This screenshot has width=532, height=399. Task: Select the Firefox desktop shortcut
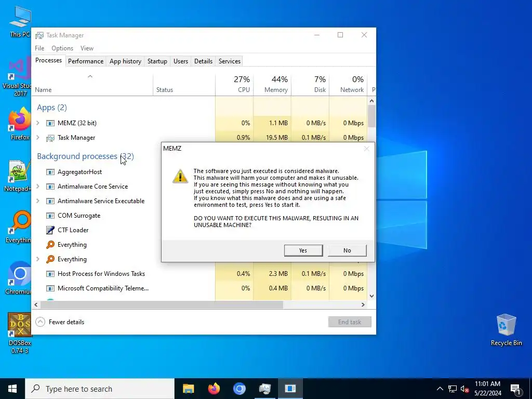click(20, 124)
